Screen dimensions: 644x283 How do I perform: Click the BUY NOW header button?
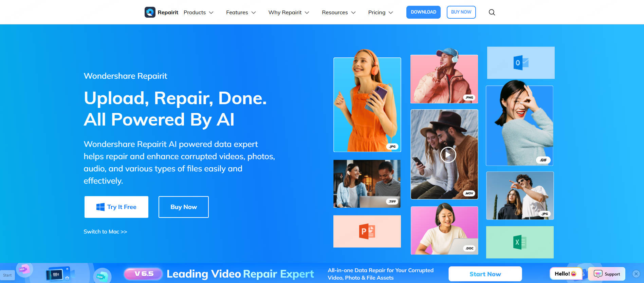pos(461,12)
